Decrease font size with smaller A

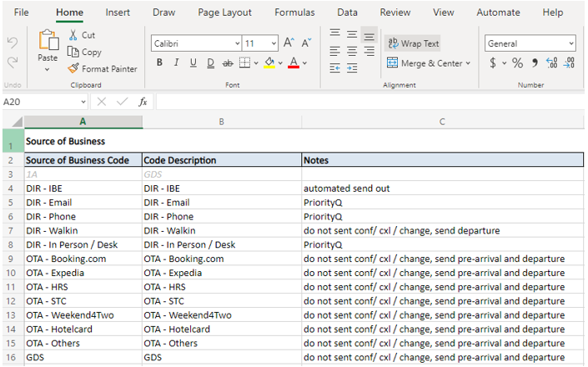tap(306, 43)
